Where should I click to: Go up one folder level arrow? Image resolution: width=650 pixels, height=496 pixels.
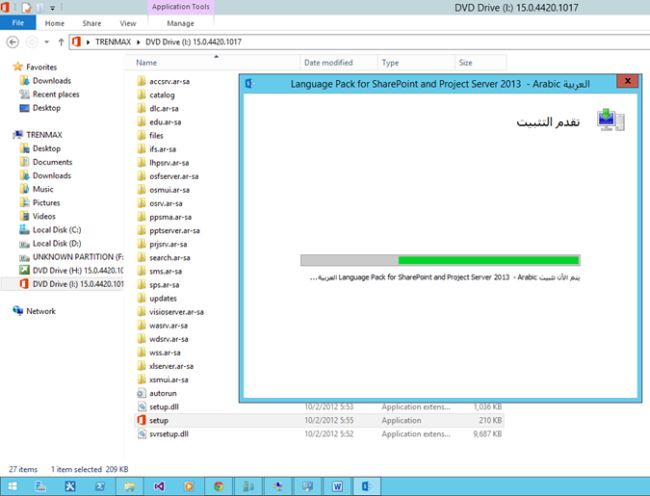click(61, 42)
